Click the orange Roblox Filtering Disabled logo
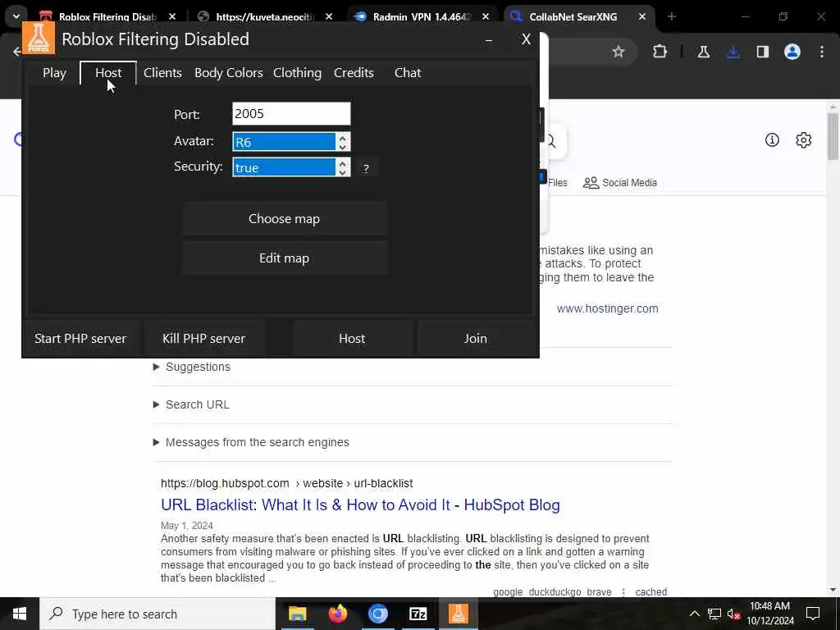The height and width of the screenshot is (630, 840). tap(39, 39)
